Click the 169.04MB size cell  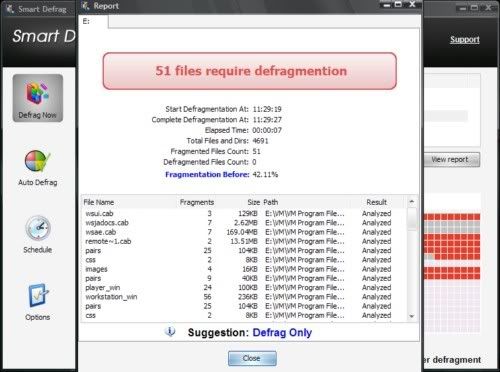(242, 232)
